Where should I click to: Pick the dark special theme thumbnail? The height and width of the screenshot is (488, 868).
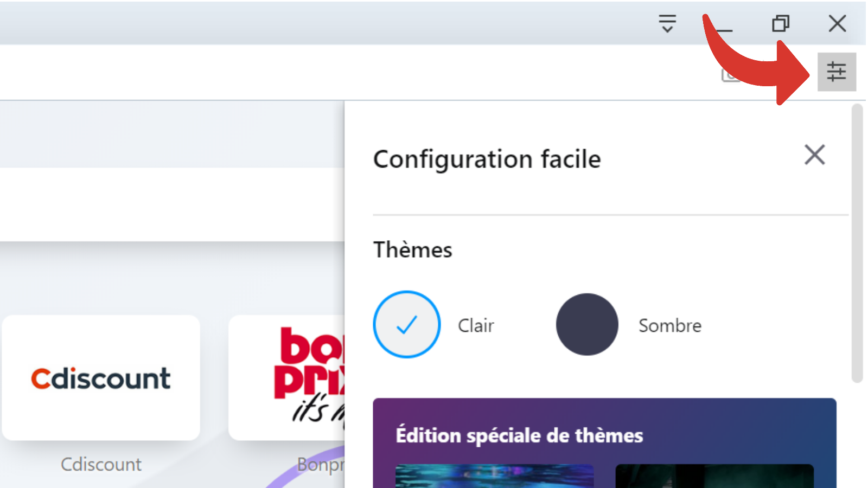714,476
